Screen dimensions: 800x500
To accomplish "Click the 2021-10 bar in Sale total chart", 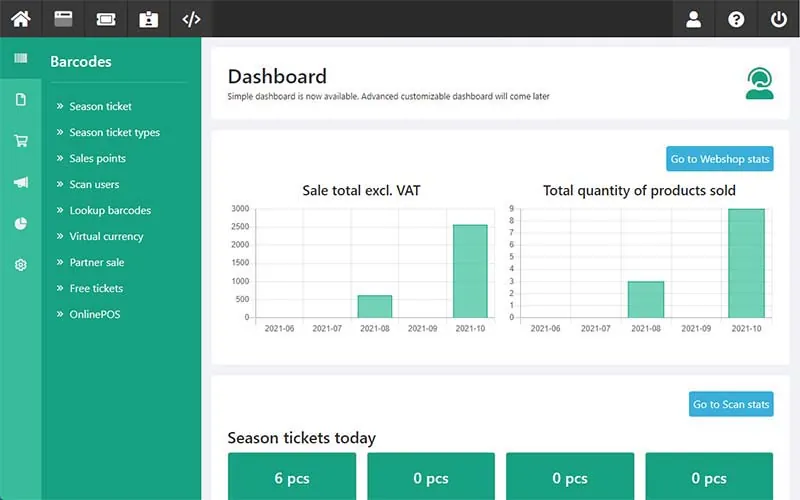I will coord(470,271).
